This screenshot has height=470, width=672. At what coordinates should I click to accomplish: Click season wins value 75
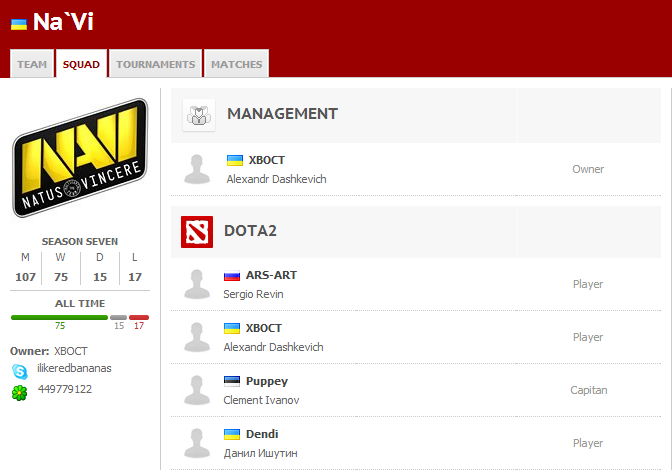pos(61,277)
